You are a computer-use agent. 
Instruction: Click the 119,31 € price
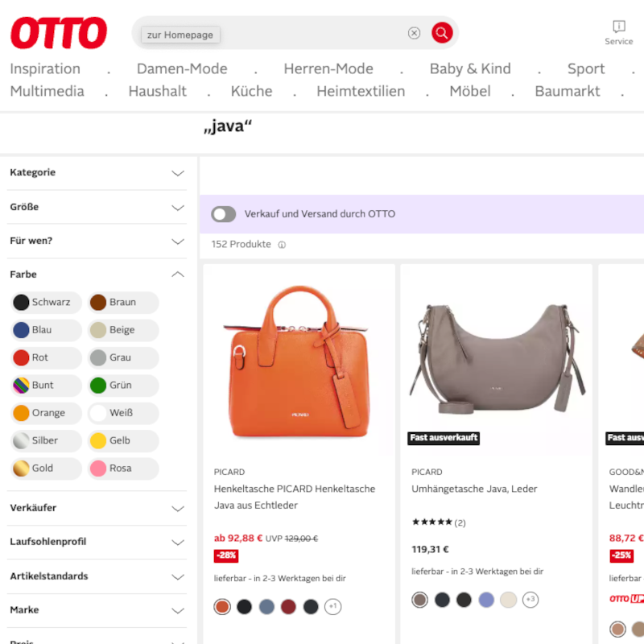(x=430, y=550)
